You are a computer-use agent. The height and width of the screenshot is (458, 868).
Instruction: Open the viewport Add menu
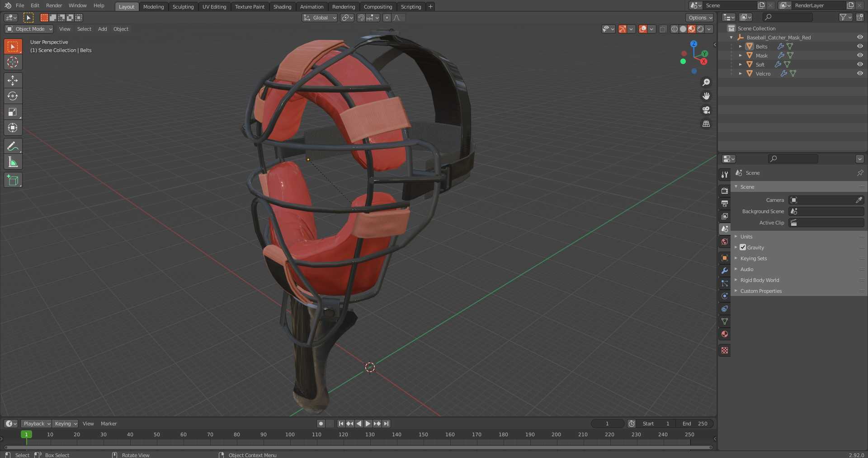(x=103, y=29)
